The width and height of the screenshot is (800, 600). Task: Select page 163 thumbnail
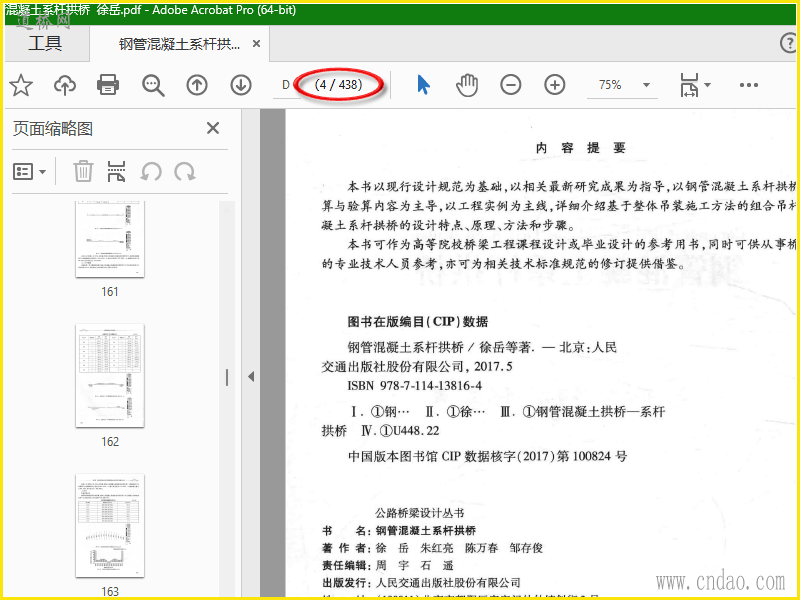click(x=110, y=526)
